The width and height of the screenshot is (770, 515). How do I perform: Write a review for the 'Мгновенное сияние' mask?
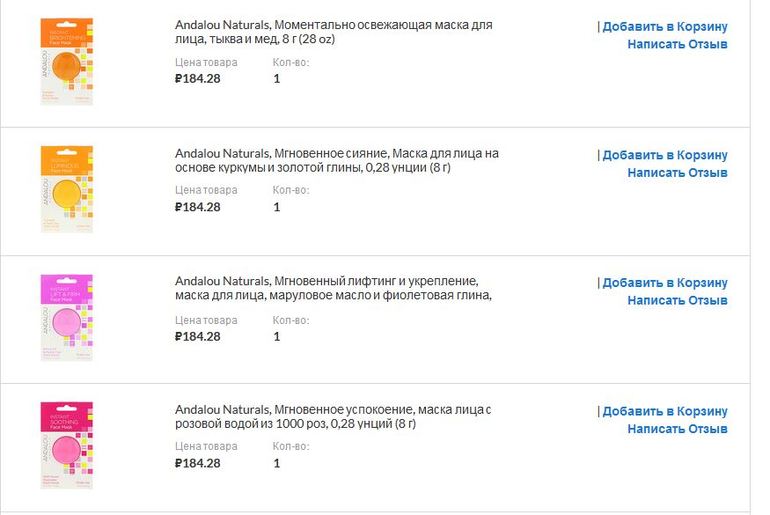click(677, 172)
